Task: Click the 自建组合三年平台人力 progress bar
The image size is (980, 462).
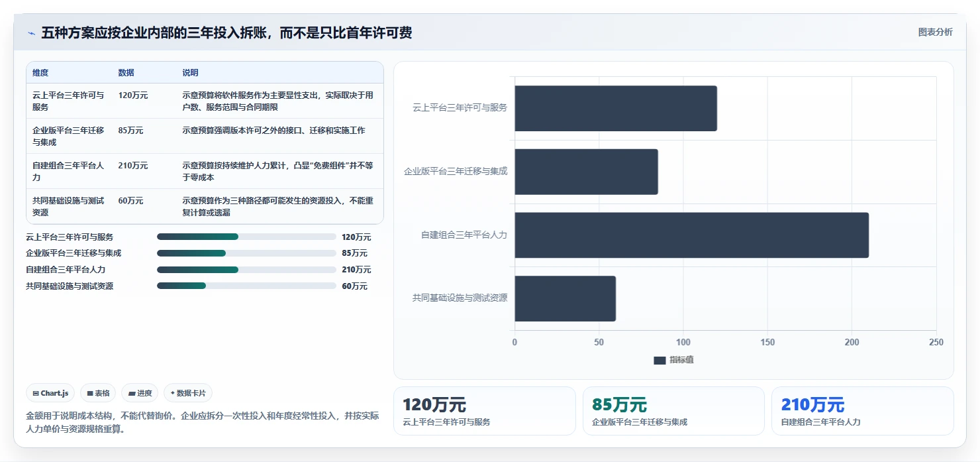Action: click(x=246, y=270)
